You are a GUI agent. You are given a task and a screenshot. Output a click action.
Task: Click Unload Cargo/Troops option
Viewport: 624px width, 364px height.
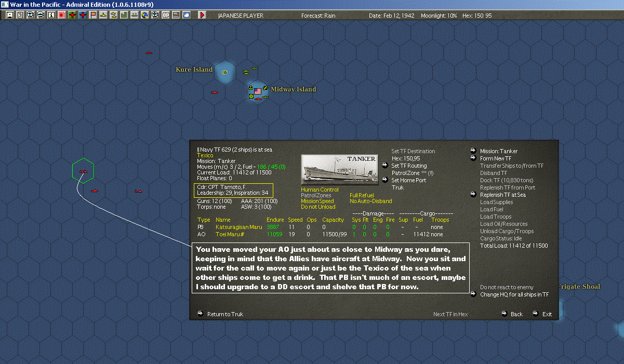507,231
